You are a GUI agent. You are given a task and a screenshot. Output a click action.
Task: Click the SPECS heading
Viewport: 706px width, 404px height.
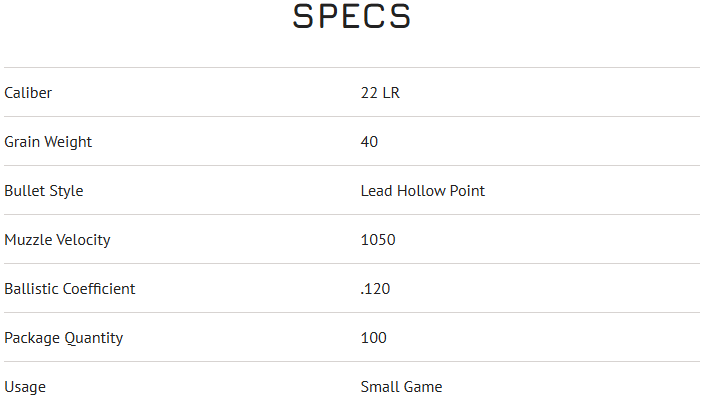352,17
